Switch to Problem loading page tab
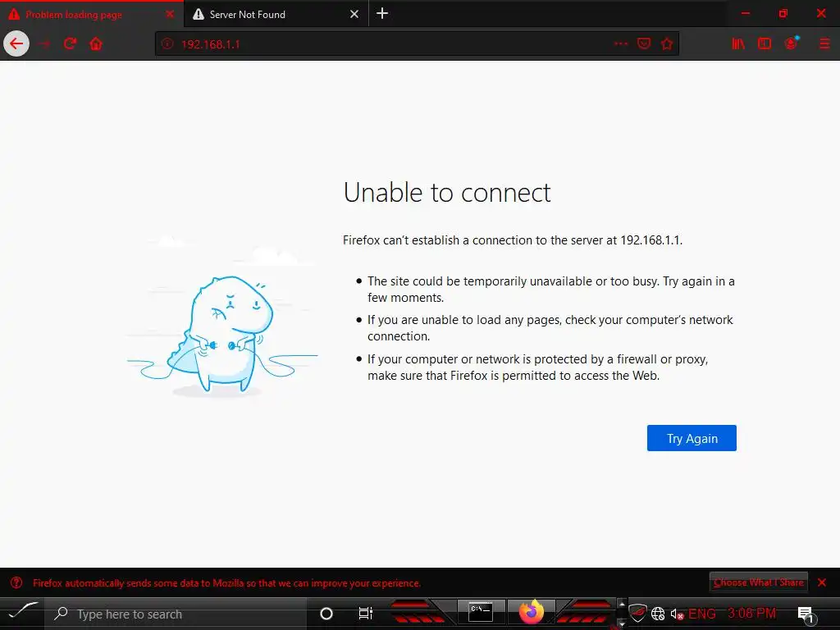840x630 pixels. 91,15
